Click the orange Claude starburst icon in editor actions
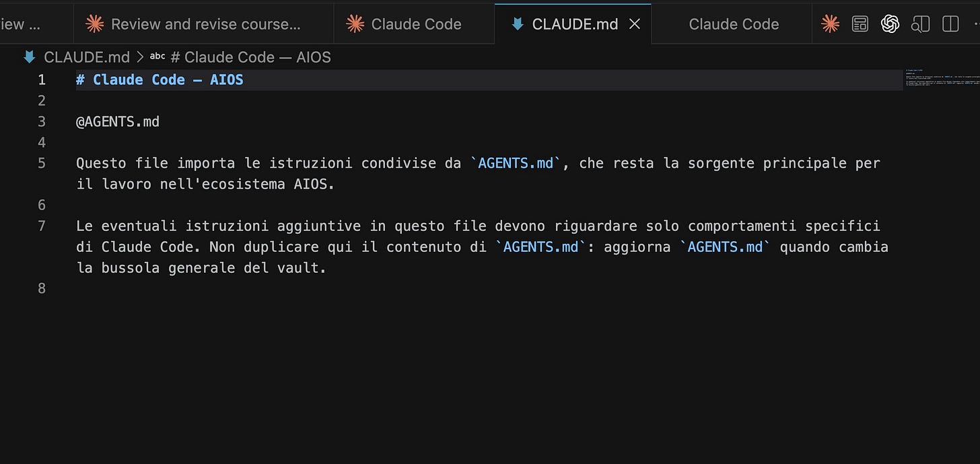Image resolution: width=980 pixels, height=464 pixels. coord(831,24)
